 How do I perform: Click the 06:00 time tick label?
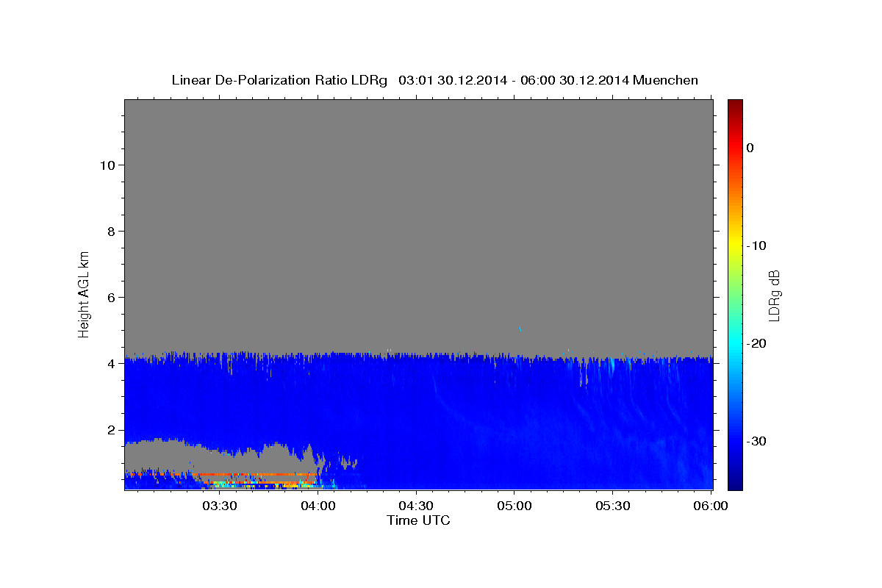[711, 506]
